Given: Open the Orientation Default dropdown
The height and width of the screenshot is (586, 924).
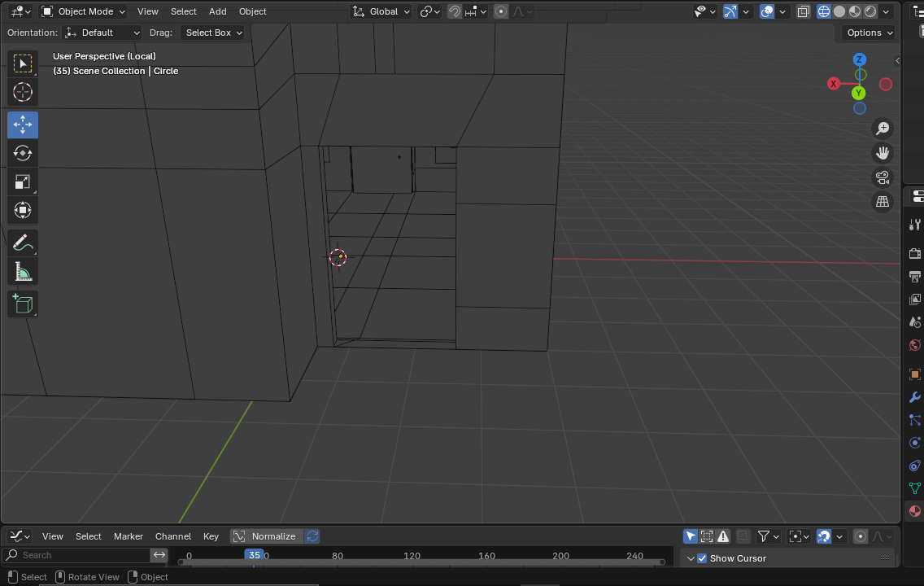Looking at the screenshot, I should (x=102, y=33).
